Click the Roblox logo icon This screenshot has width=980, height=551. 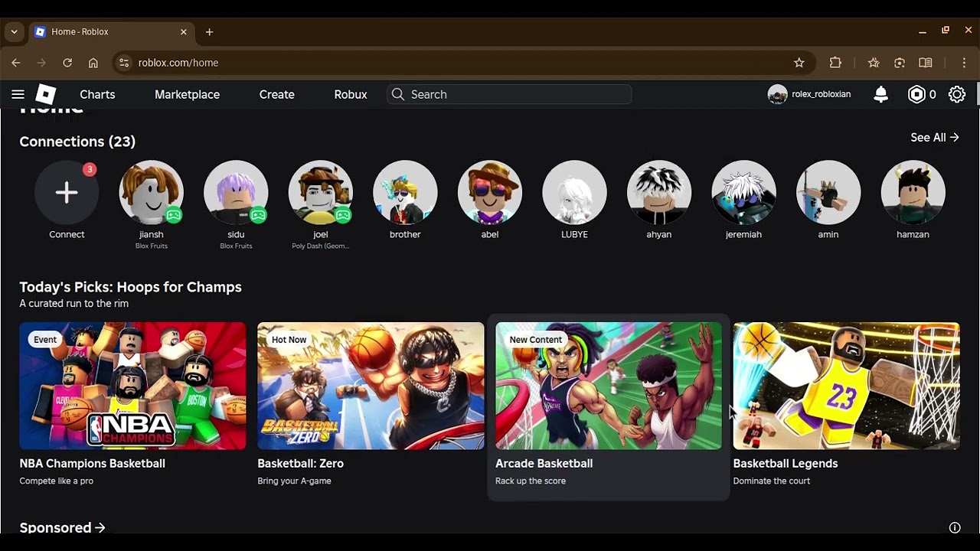46,94
